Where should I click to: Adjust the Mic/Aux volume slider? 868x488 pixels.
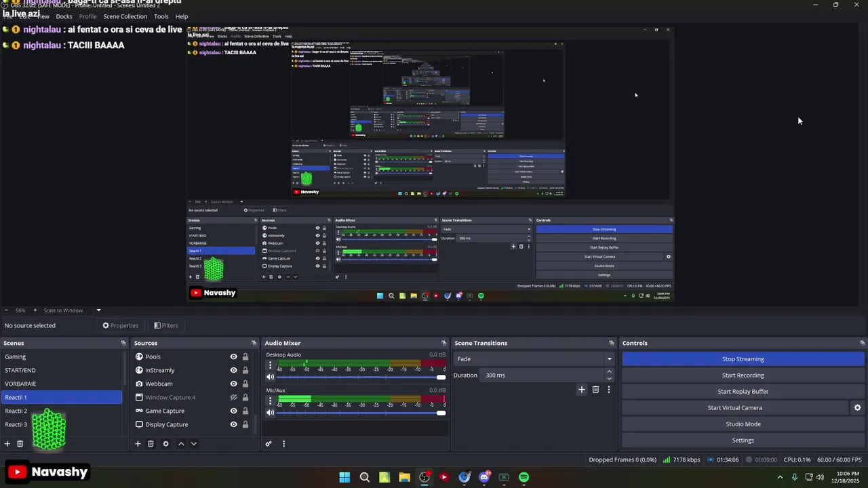pyautogui.click(x=361, y=412)
